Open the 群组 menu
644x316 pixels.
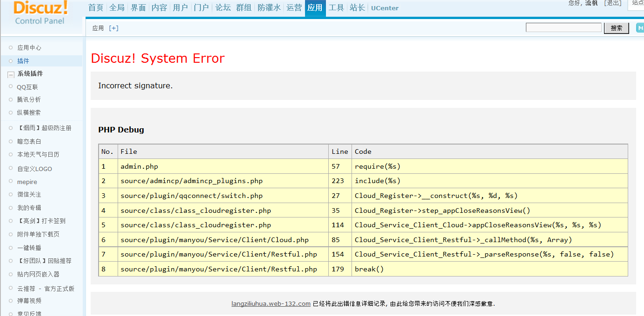[244, 7]
